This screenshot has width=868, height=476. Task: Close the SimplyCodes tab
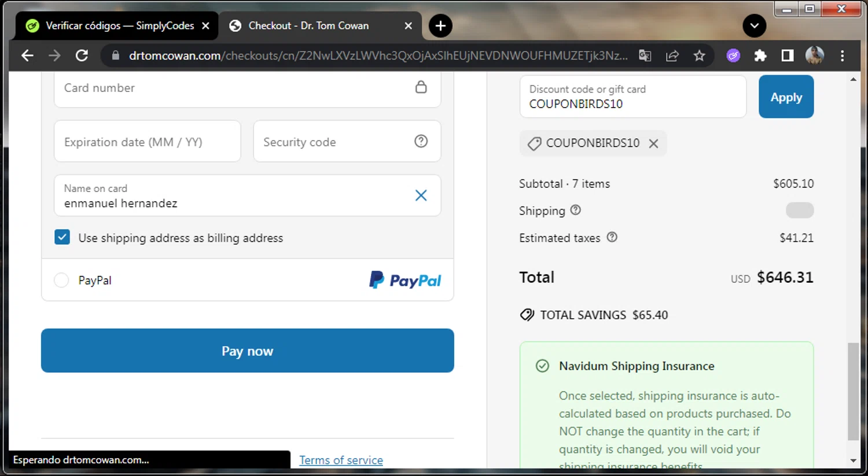205,26
